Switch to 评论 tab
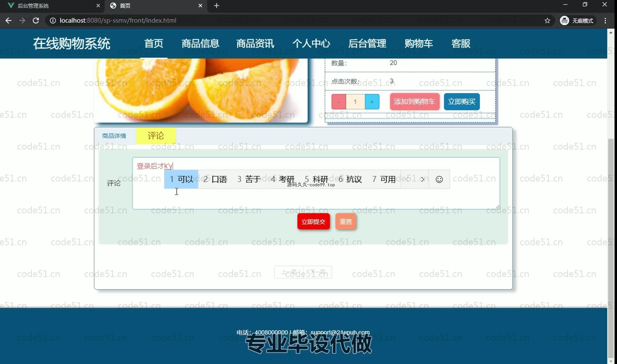 [x=156, y=136]
